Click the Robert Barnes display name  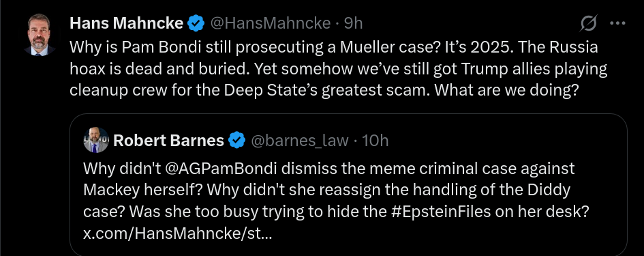coord(168,141)
